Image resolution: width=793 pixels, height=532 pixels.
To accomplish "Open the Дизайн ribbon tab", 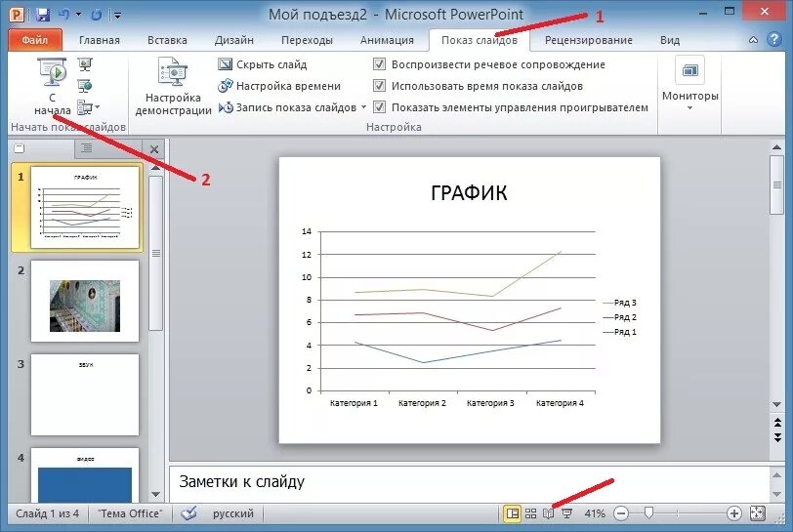I will 234,40.
